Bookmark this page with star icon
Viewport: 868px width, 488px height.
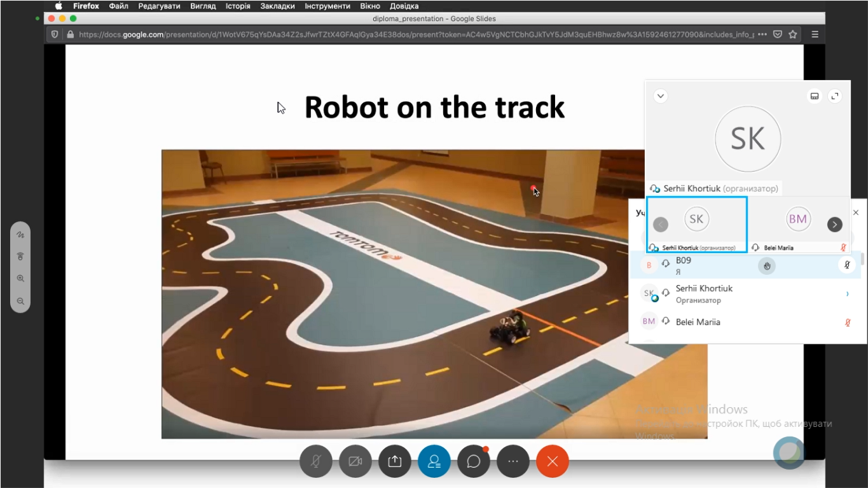[793, 34]
